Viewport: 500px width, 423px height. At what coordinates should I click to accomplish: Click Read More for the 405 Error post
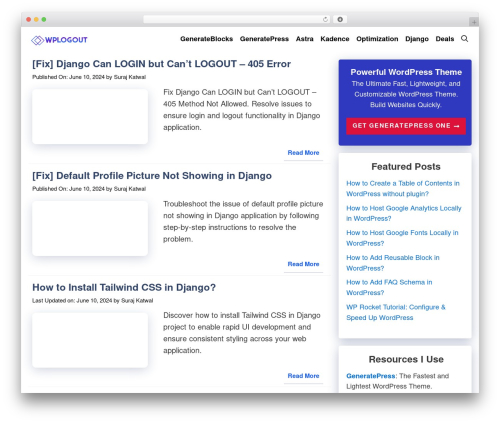coord(303,153)
